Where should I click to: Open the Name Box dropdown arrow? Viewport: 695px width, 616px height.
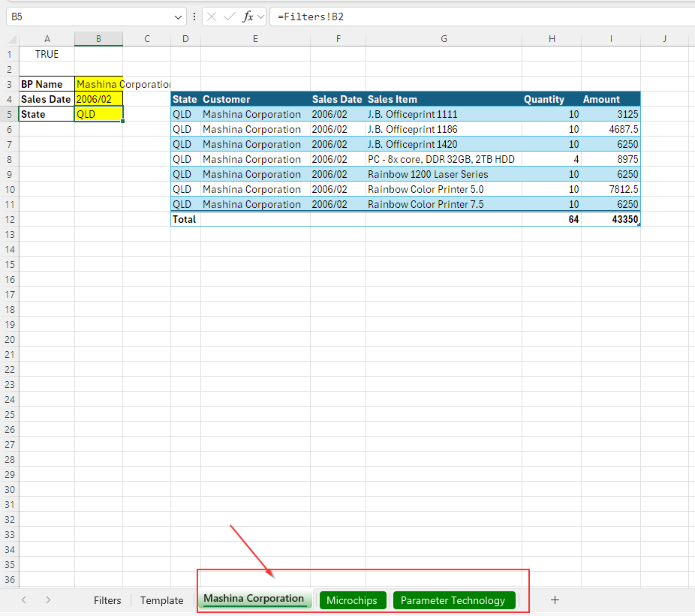[x=178, y=17]
